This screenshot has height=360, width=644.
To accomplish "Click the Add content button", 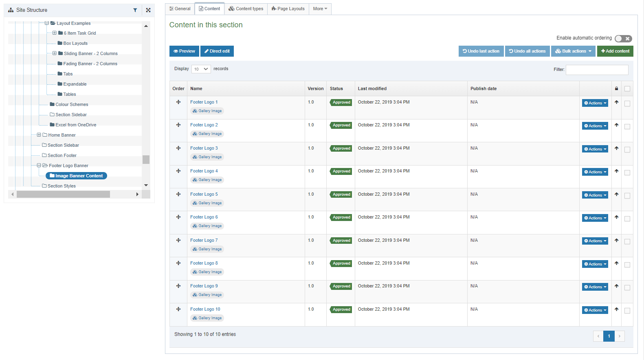I will click(x=615, y=51).
